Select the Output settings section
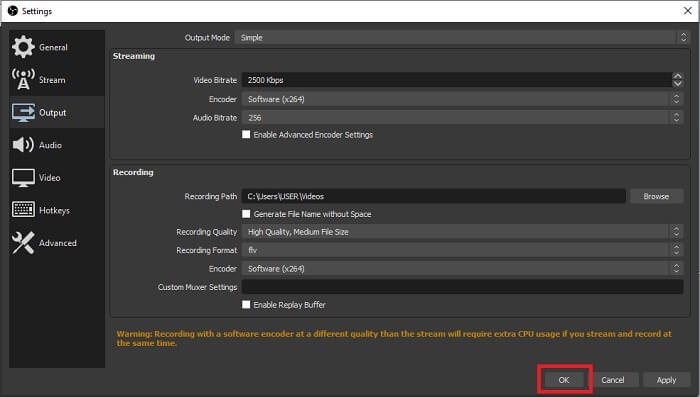The image size is (700, 397). pos(57,113)
